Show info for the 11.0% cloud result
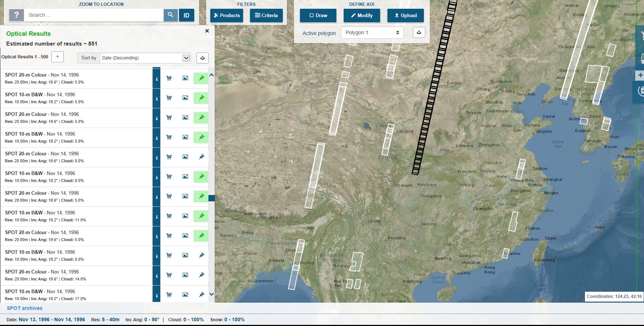644x326 pixels. [157, 217]
